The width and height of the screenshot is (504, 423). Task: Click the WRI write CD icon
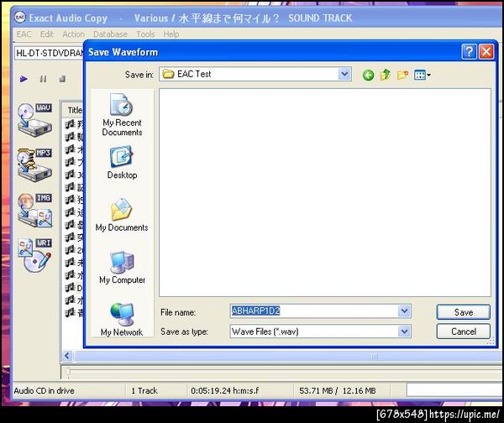(34, 255)
